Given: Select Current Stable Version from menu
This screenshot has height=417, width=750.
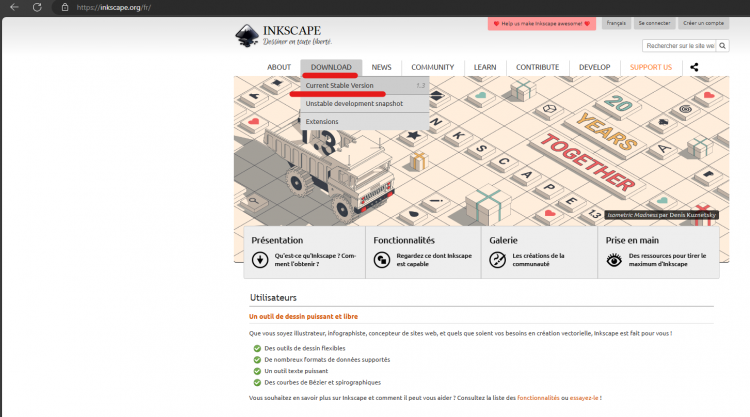Looking at the screenshot, I should (x=340, y=86).
